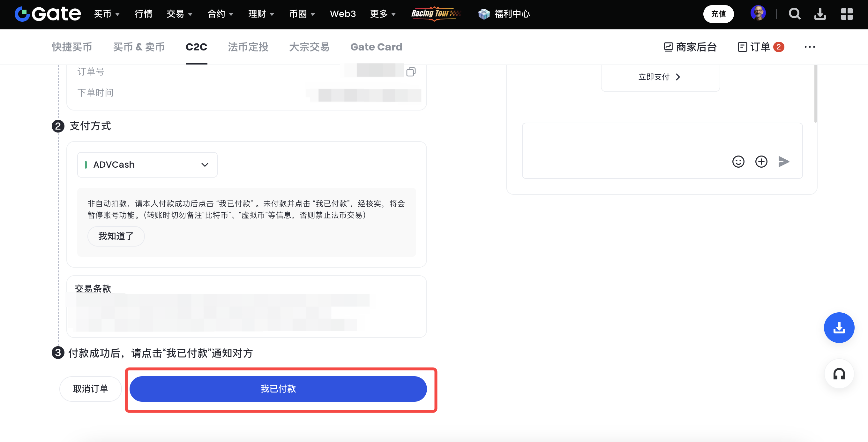Image resolution: width=868 pixels, height=442 pixels.
Task: Click the 取消订单 button
Action: 90,389
